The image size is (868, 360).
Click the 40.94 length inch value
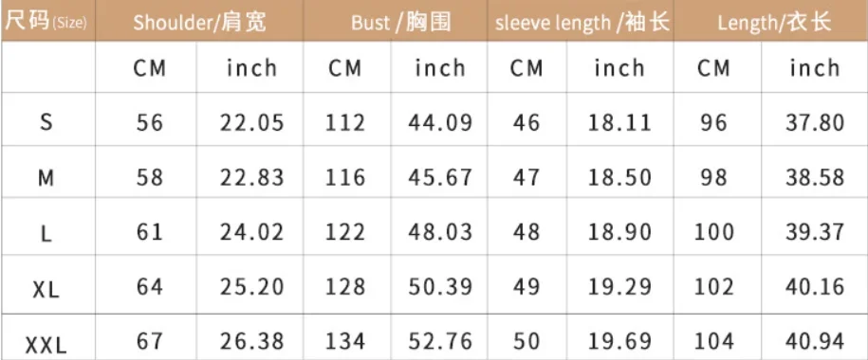pyautogui.click(x=815, y=341)
